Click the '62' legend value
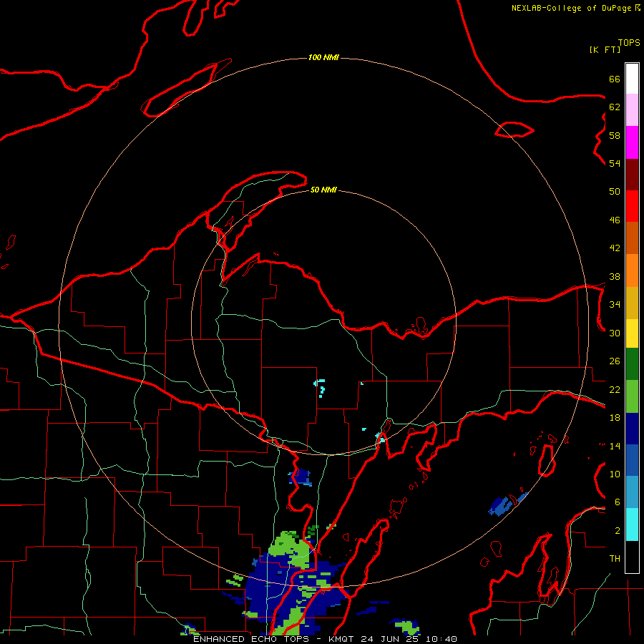 (x=615, y=107)
